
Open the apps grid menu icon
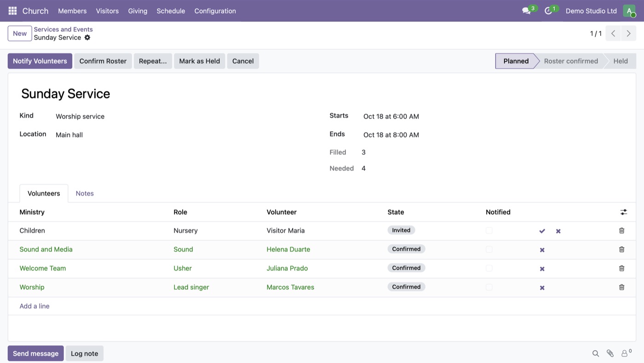pyautogui.click(x=12, y=11)
